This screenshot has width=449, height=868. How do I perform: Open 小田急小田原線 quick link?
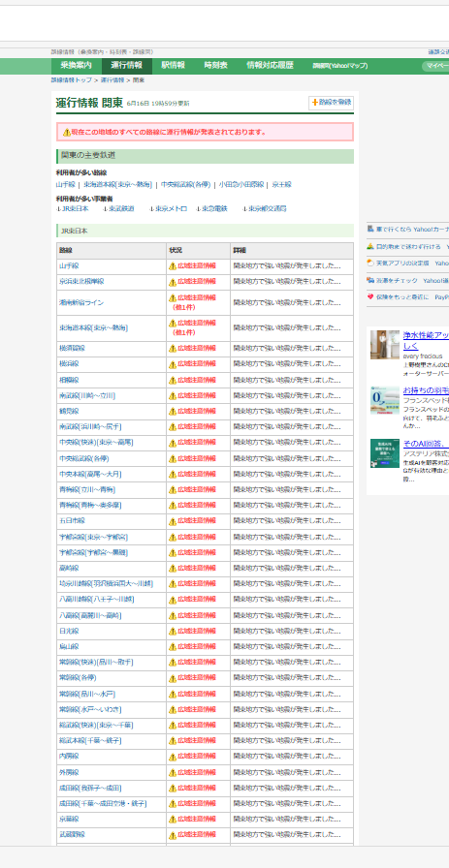241,185
